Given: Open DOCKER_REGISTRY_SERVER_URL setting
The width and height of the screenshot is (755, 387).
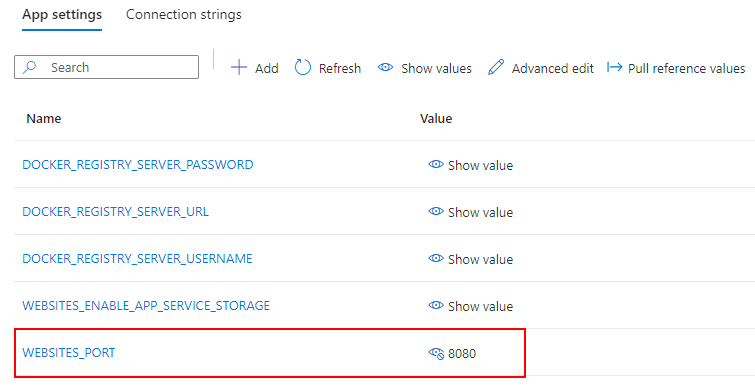Looking at the screenshot, I should (116, 212).
